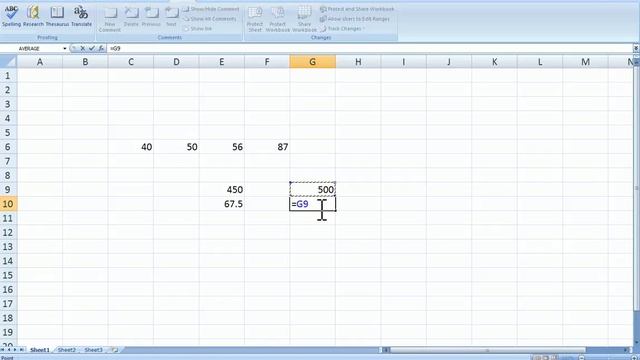Click the Name Box showing AVERAGE
Image resolution: width=640 pixels, height=360 pixels.
pos(32,49)
